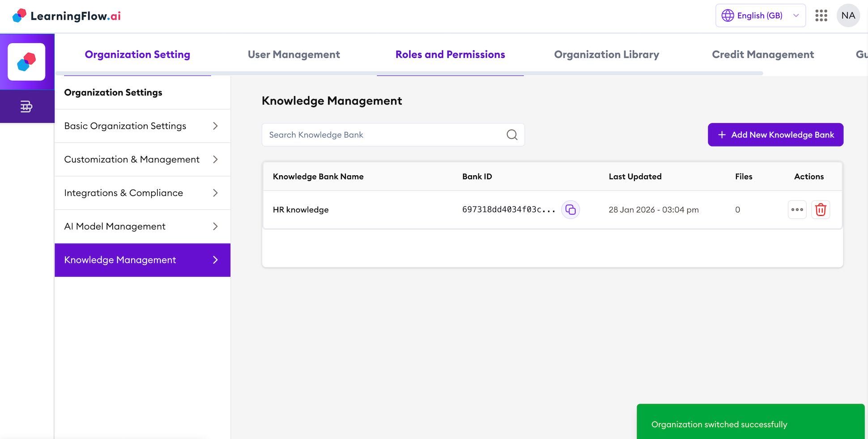
Task: Open the Organization Library tab
Action: [x=606, y=54]
